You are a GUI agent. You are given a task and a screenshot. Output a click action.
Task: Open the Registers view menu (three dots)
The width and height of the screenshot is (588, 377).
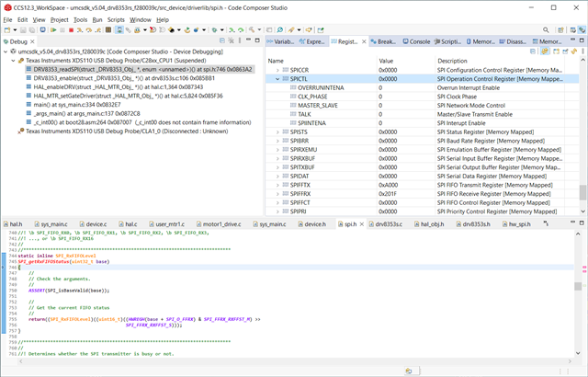pyautogui.click(x=582, y=51)
